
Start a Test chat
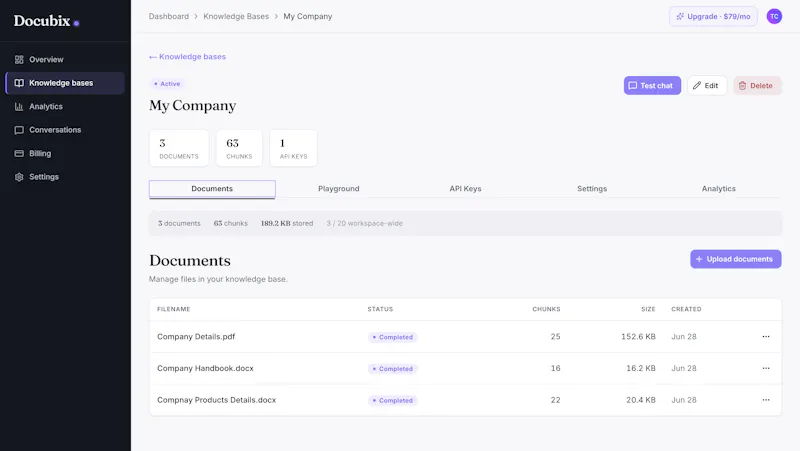(x=652, y=86)
